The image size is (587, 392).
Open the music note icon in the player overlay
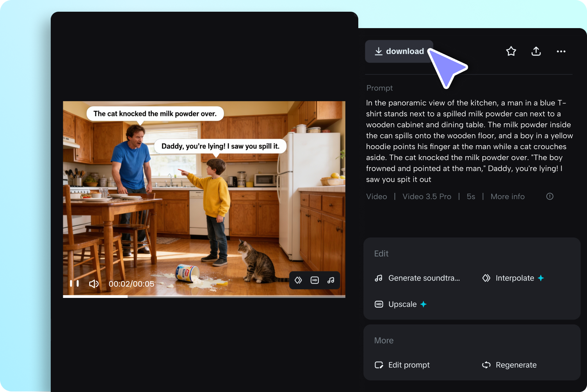331,280
